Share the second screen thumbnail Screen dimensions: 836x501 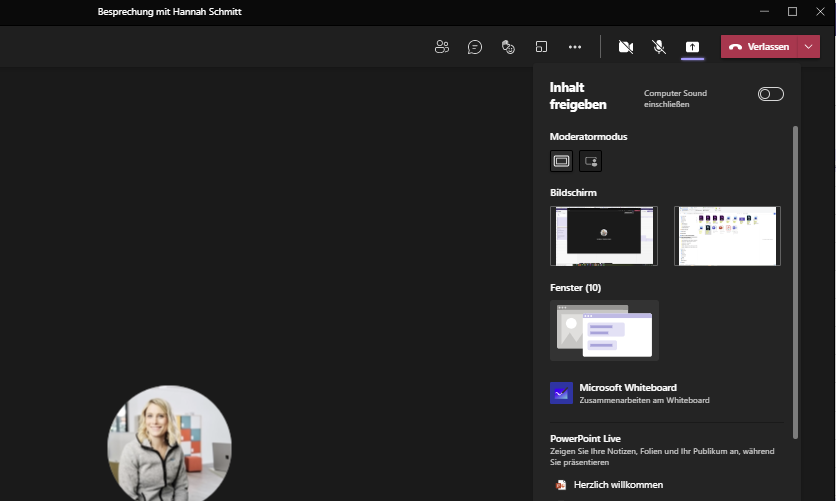coord(727,236)
